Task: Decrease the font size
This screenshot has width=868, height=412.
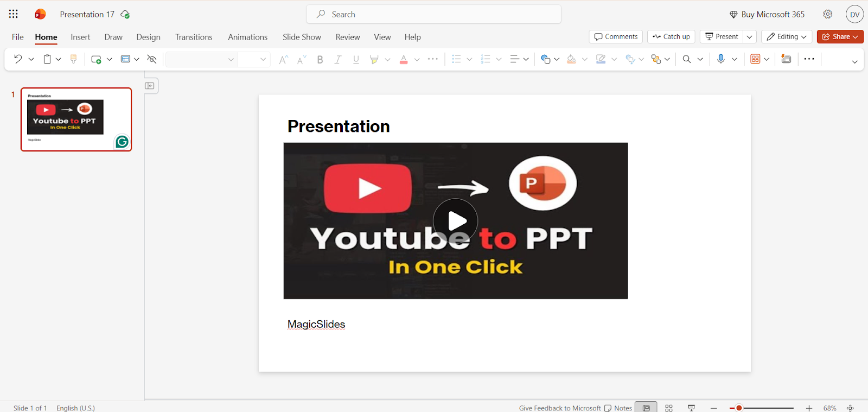Action: pyautogui.click(x=302, y=59)
